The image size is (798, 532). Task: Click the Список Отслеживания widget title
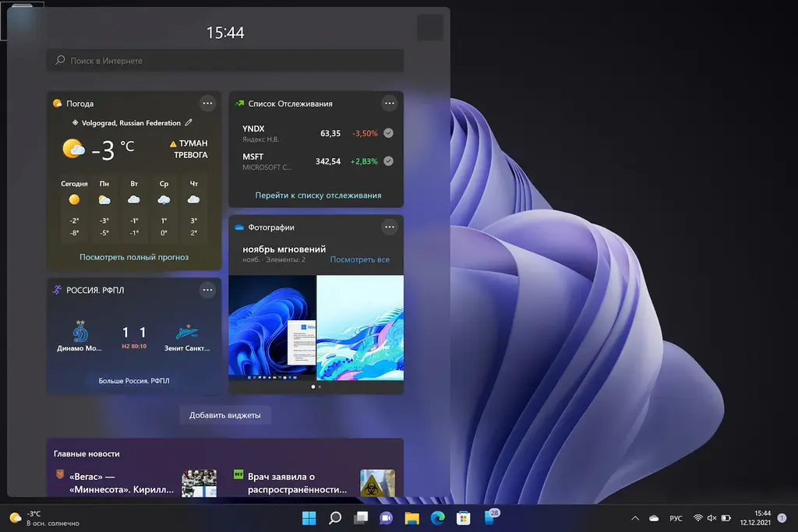pos(290,104)
